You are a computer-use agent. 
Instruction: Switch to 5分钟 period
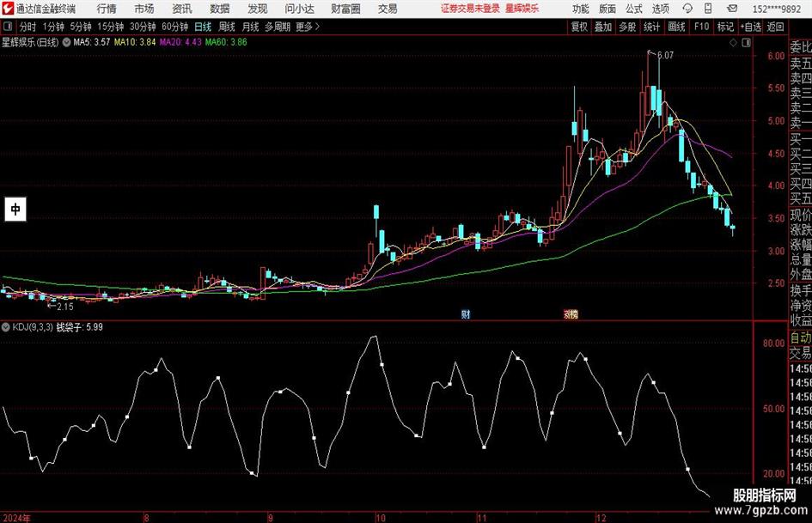tap(81, 27)
